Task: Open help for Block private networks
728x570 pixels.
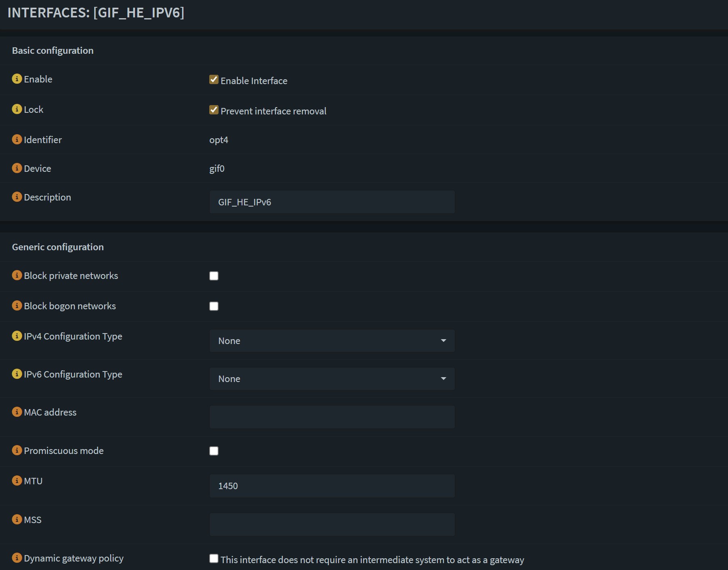Action: pos(17,275)
